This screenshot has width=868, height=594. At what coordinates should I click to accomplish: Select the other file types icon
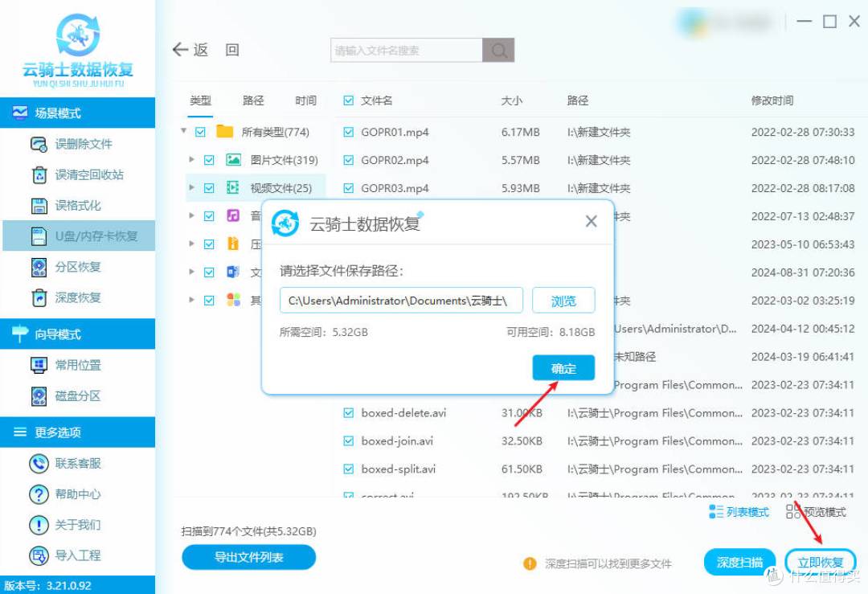pyautogui.click(x=233, y=300)
